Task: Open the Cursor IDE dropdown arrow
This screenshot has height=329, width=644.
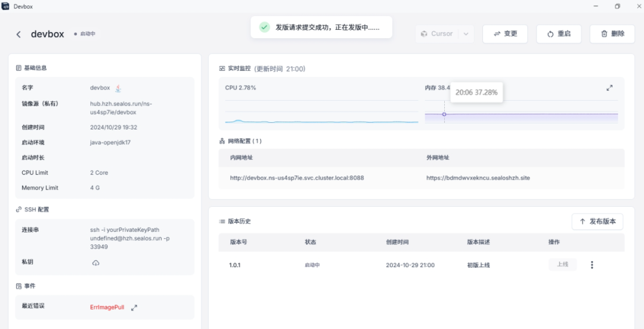Action: (466, 34)
